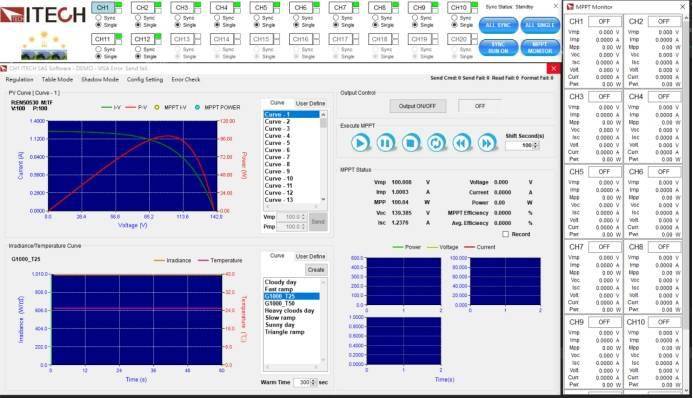Click the fast-forward icon in Execute MPPT

487,143
